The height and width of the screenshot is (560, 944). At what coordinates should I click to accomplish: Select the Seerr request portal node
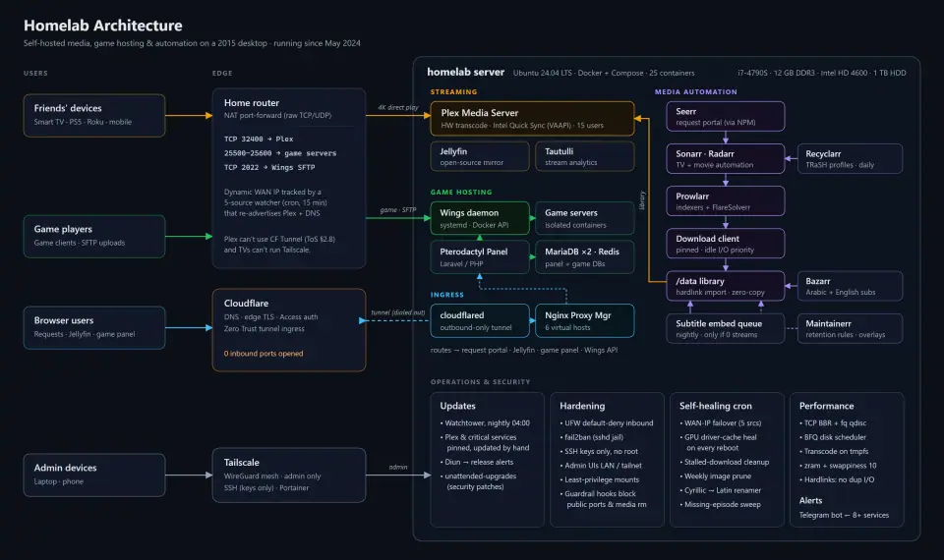726,116
